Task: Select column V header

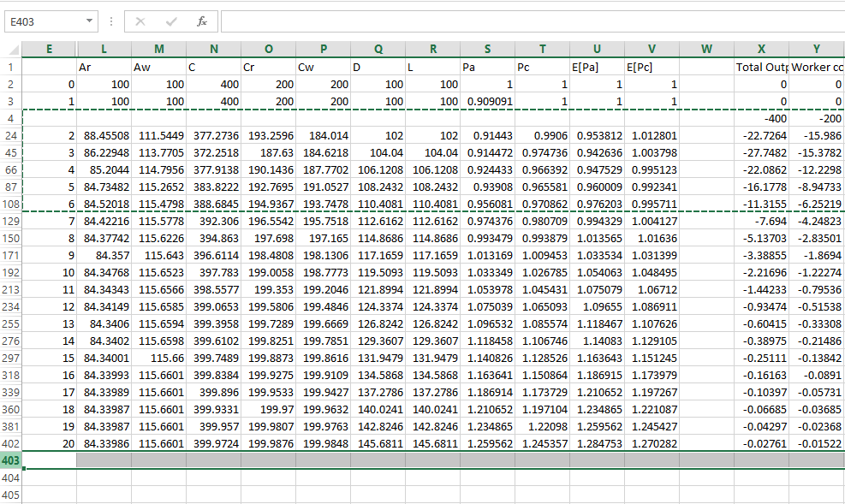Action: pyautogui.click(x=652, y=49)
